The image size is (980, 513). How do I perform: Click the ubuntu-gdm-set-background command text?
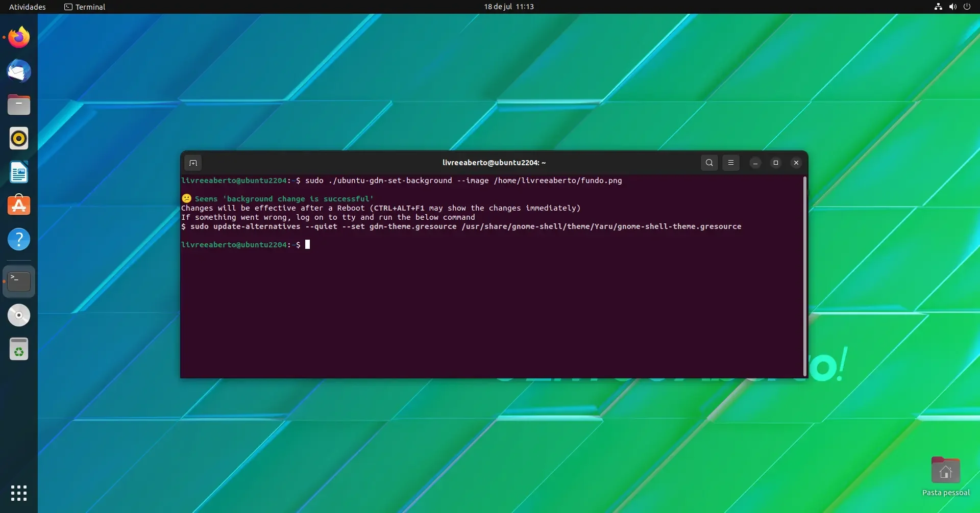463,181
